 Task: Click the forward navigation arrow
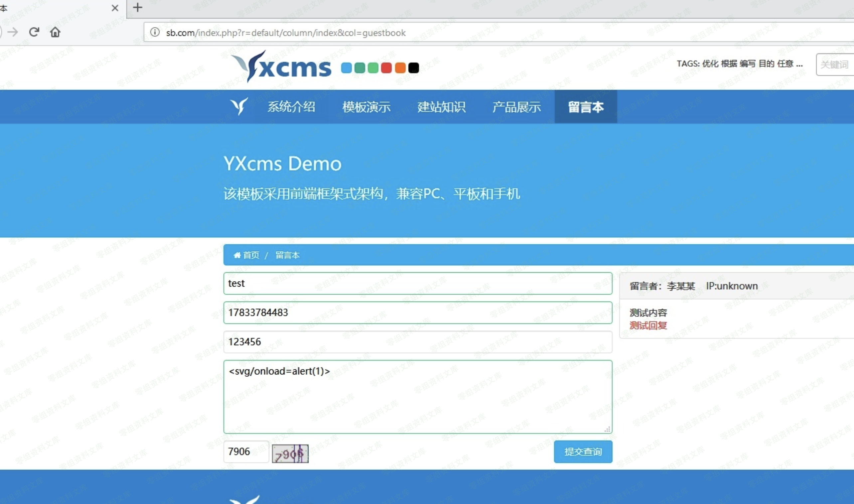(13, 32)
